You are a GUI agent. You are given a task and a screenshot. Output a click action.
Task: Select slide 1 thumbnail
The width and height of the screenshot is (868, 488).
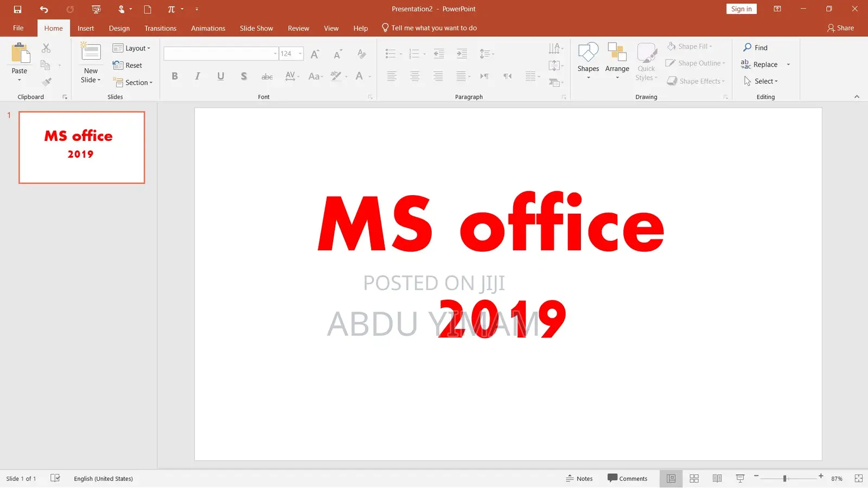(82, 147)
